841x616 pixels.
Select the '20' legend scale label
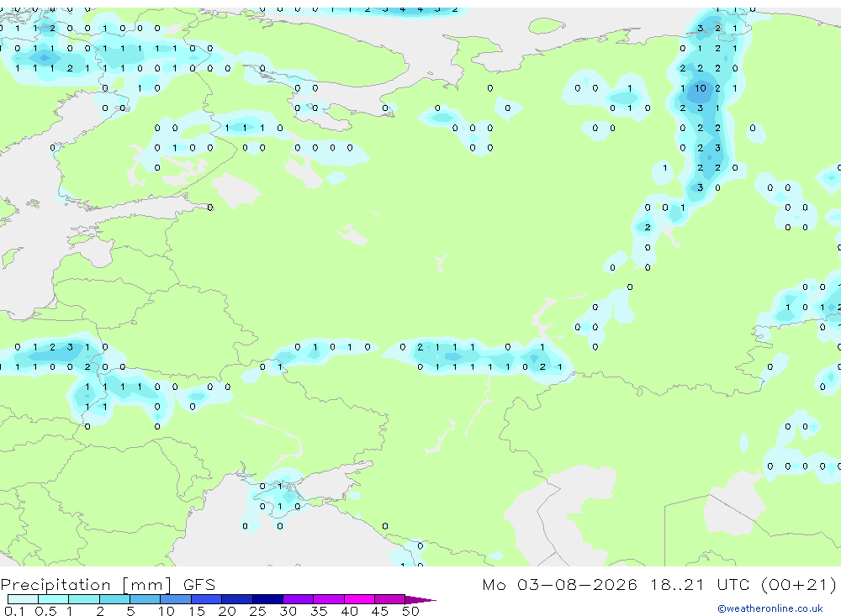point(227,611)
